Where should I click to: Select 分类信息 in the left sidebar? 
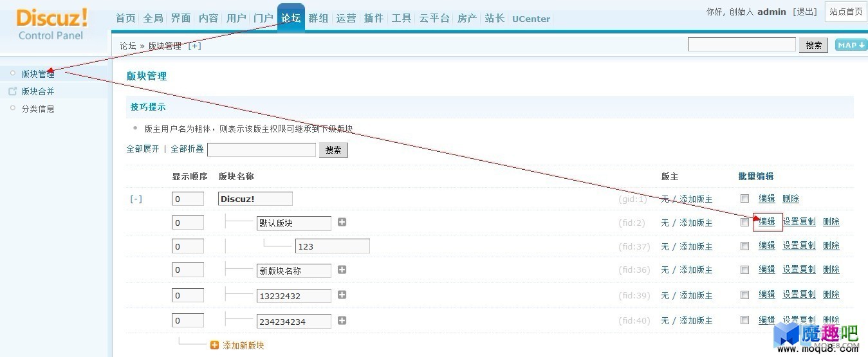click(38, 109)
